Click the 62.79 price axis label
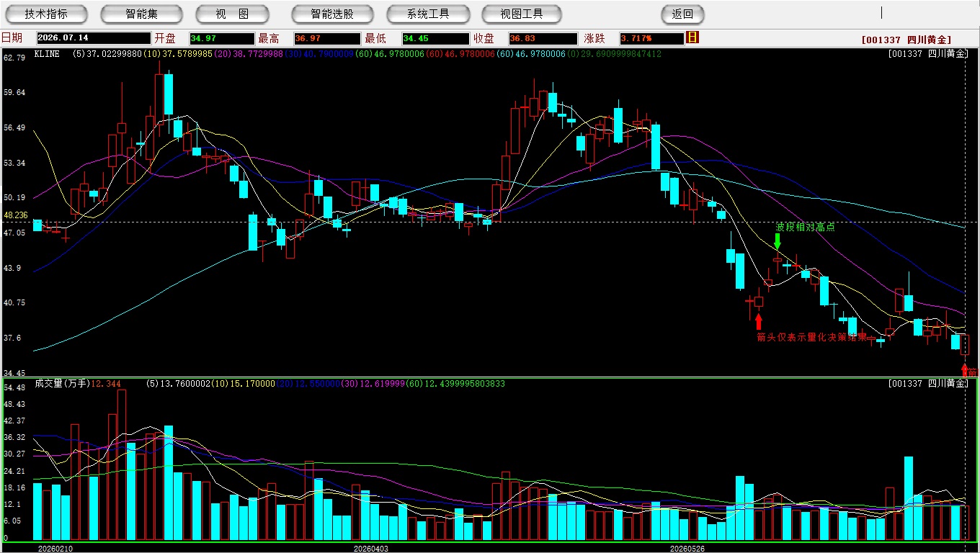980x553 pixels. 14,58
